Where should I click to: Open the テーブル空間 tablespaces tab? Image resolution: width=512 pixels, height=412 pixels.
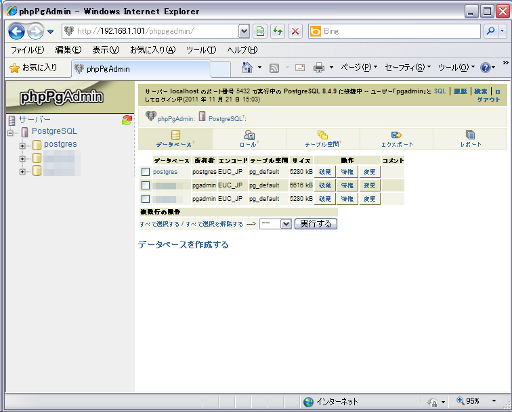pos(323,139)
